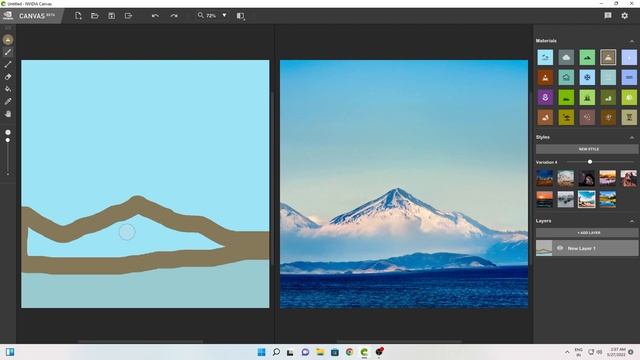640x360 pixels.
Task: Select the Eyedropper material picker tool
Action: pos(8,102)
